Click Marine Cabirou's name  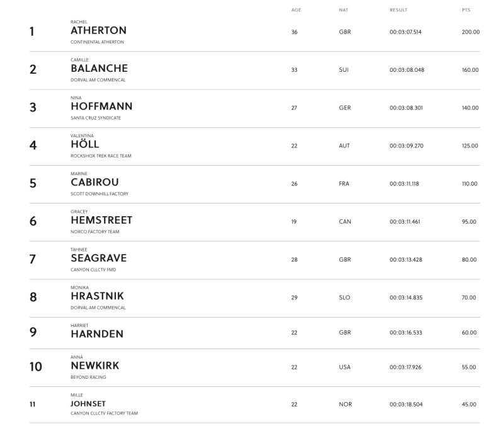coord(94,183)
